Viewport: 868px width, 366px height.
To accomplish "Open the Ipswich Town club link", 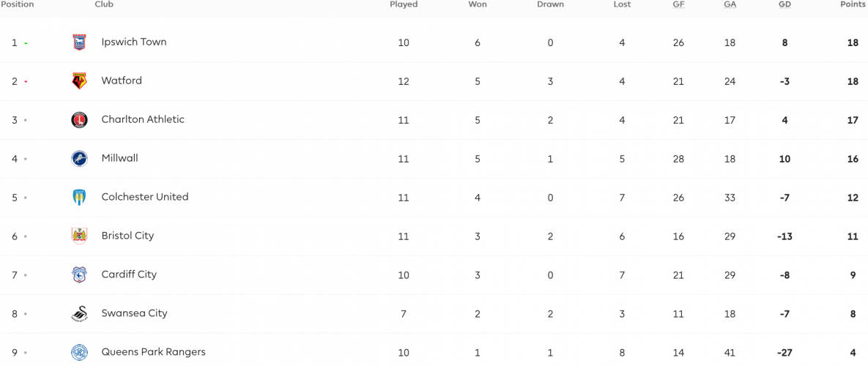I will (134, 42).
